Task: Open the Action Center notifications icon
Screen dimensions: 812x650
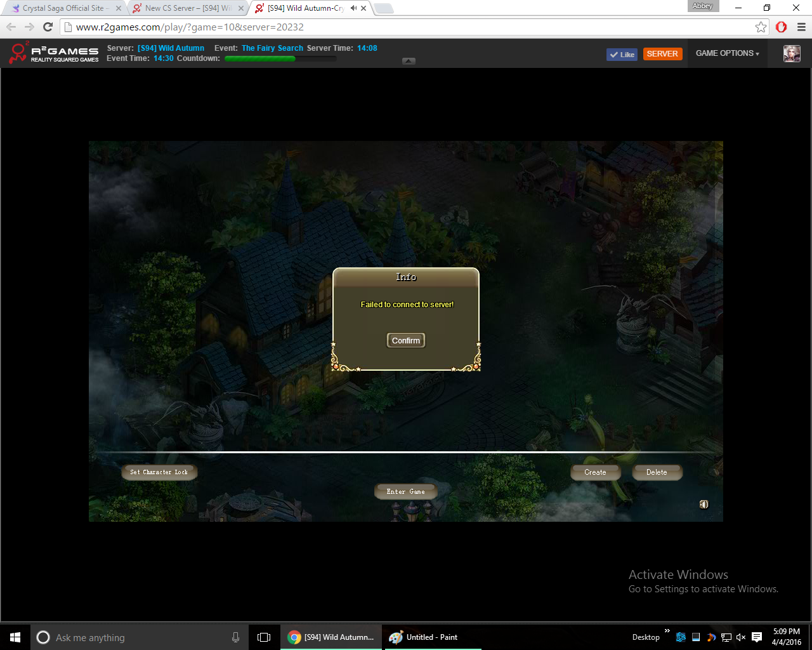Action: [757, 637]
